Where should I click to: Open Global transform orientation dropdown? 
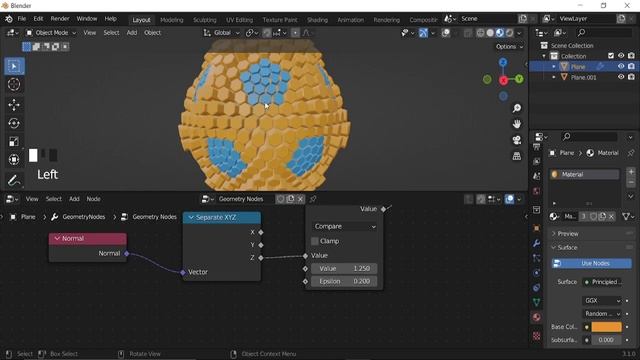222,33
